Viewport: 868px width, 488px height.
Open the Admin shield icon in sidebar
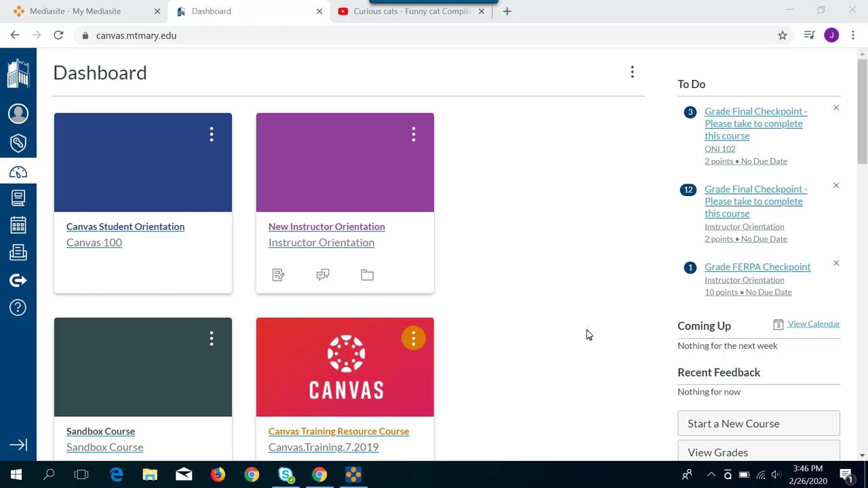pyautogui.click(x=18, y=143)
